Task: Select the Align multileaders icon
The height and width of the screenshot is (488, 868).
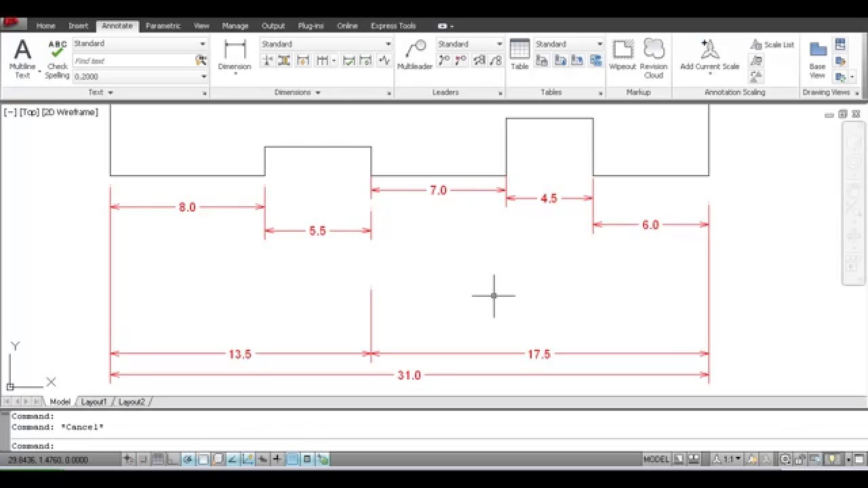Action: pos(479,60)
